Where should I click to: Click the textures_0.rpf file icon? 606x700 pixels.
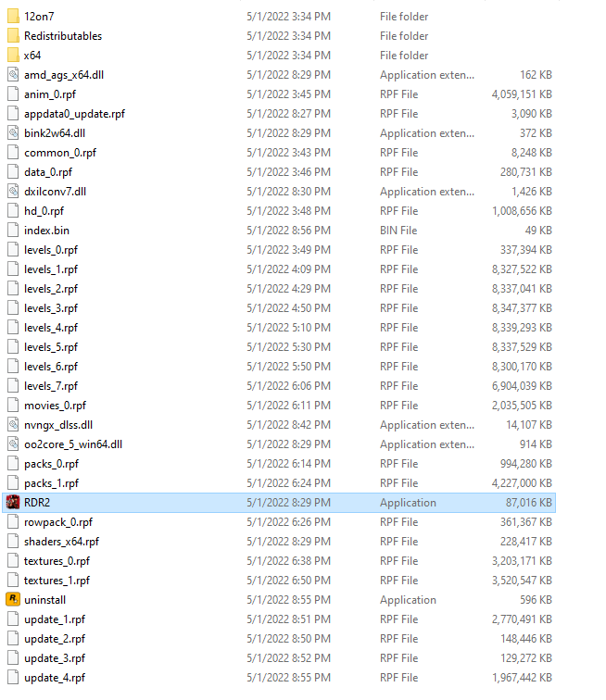point(13,561)
